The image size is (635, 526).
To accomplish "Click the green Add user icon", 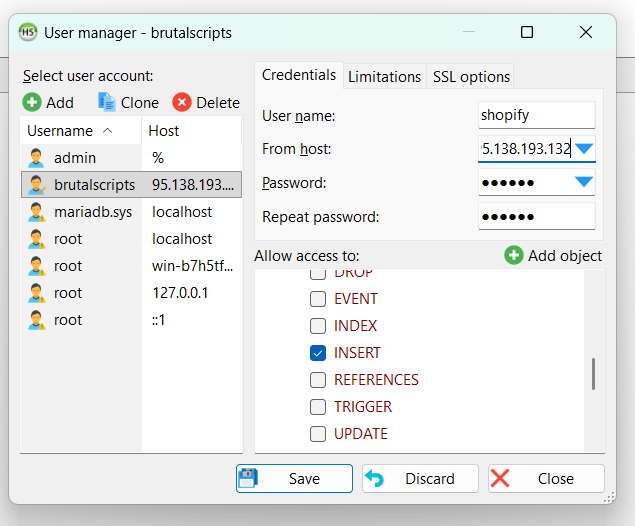I will (32, 102).
